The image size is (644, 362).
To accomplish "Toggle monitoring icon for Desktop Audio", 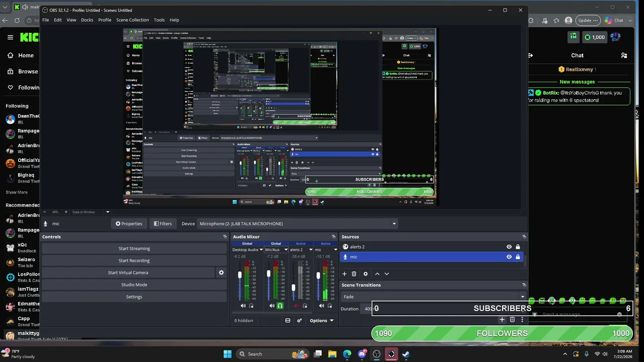I will click(x=251, y=306).
